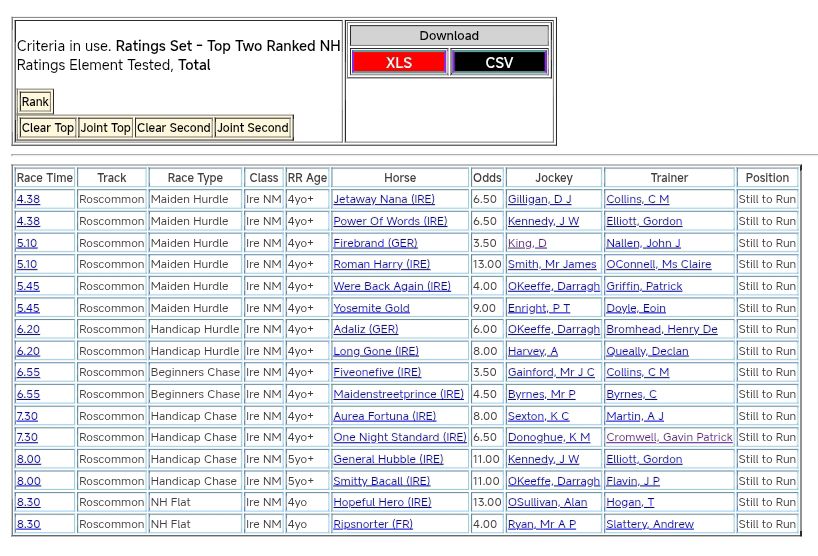Open horse Jetaway Nana (IRE) link
The height and width of the screenshot is (556, 818).
coord(384,200)
